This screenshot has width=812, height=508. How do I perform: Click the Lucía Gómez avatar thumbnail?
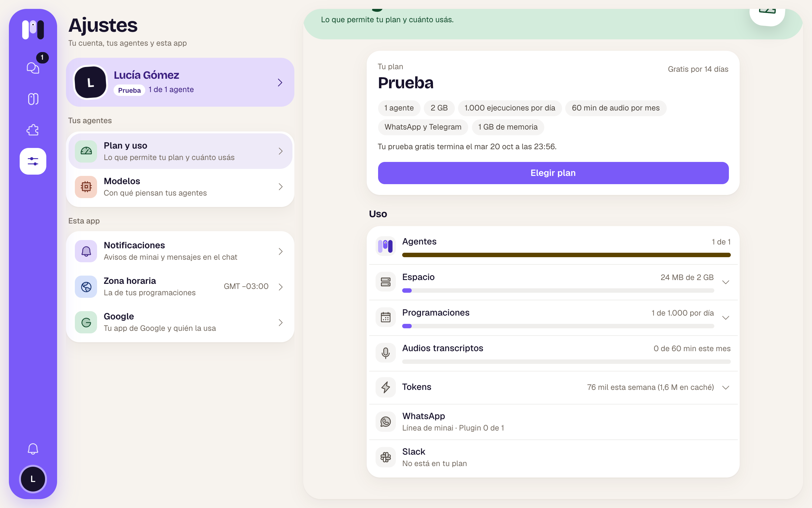[91, 82]
